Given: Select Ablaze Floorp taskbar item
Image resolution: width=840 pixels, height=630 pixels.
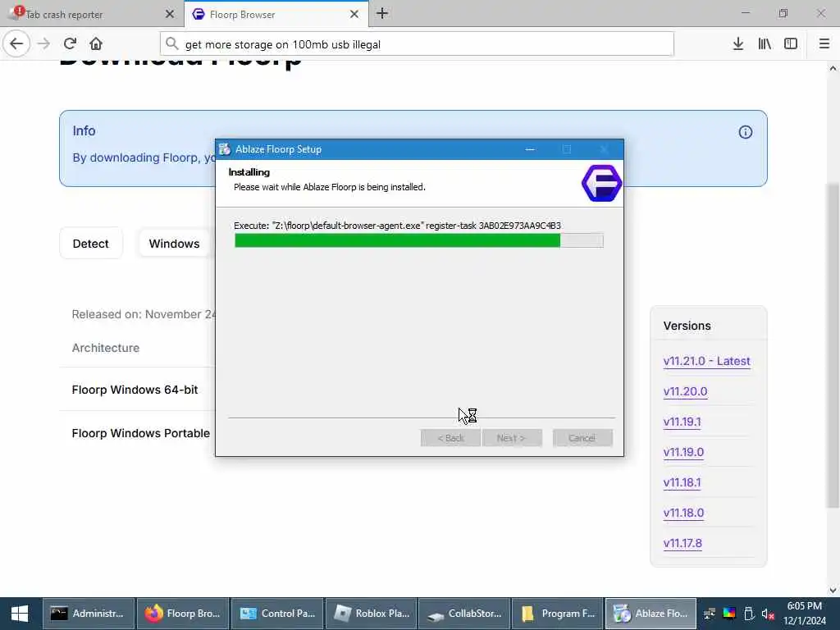Looking at the screenshot, I should pos(651,614).
